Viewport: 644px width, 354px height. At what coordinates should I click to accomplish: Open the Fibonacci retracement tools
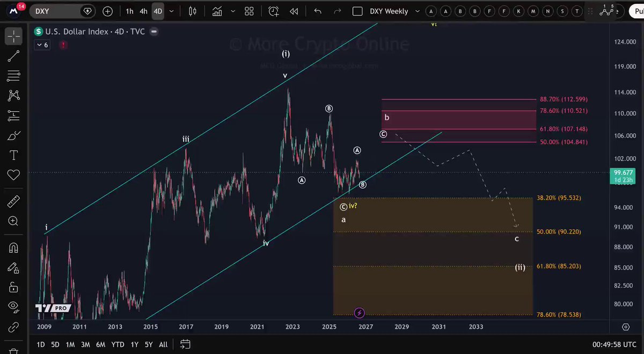13,76
